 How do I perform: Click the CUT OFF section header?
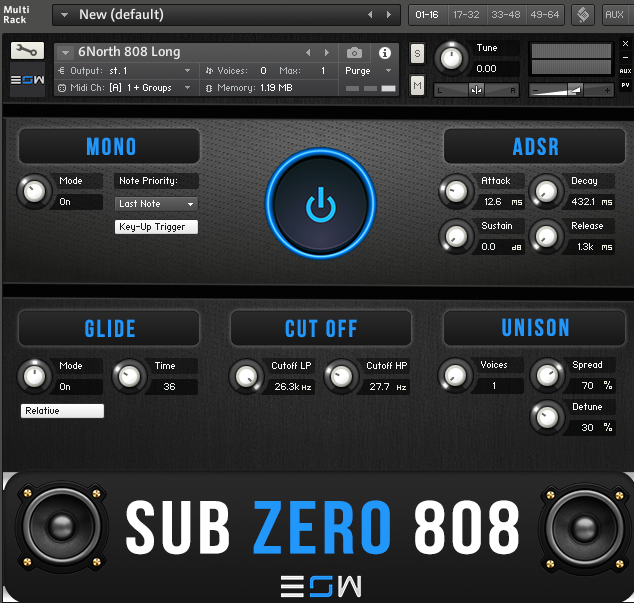[x=321, y=328]
